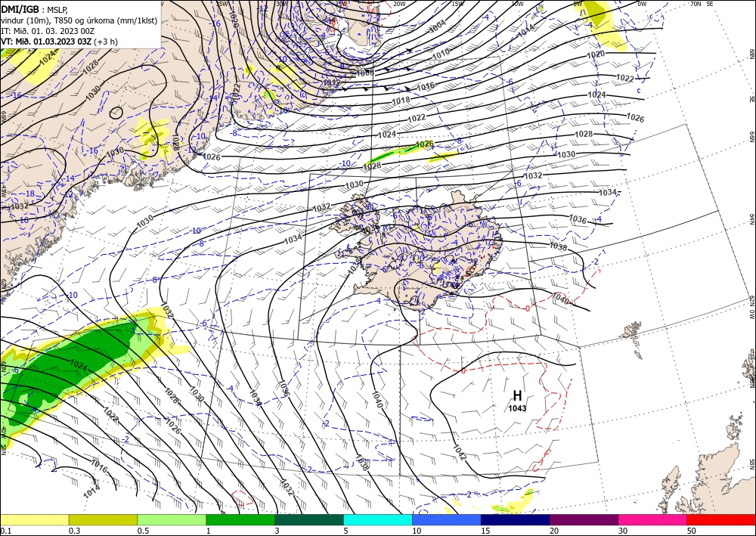Pick the cyan 5 mm legend swatch

pos(378,519)
